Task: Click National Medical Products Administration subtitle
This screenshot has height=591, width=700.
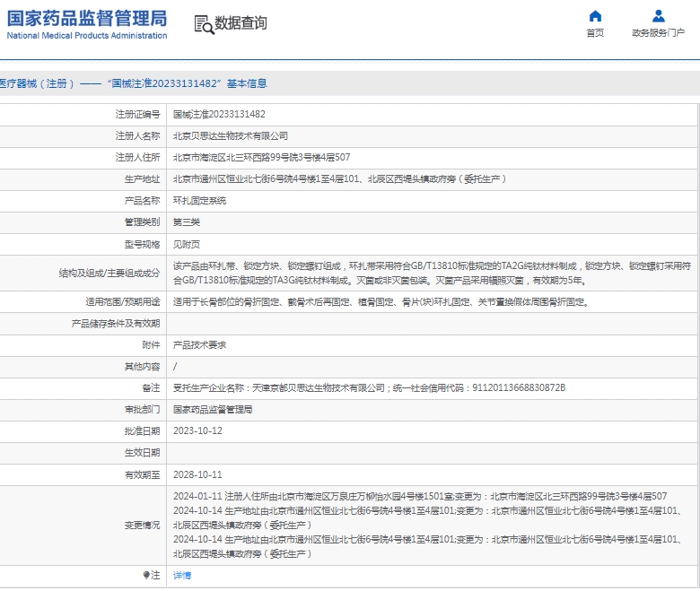Action: coord(87,35)
